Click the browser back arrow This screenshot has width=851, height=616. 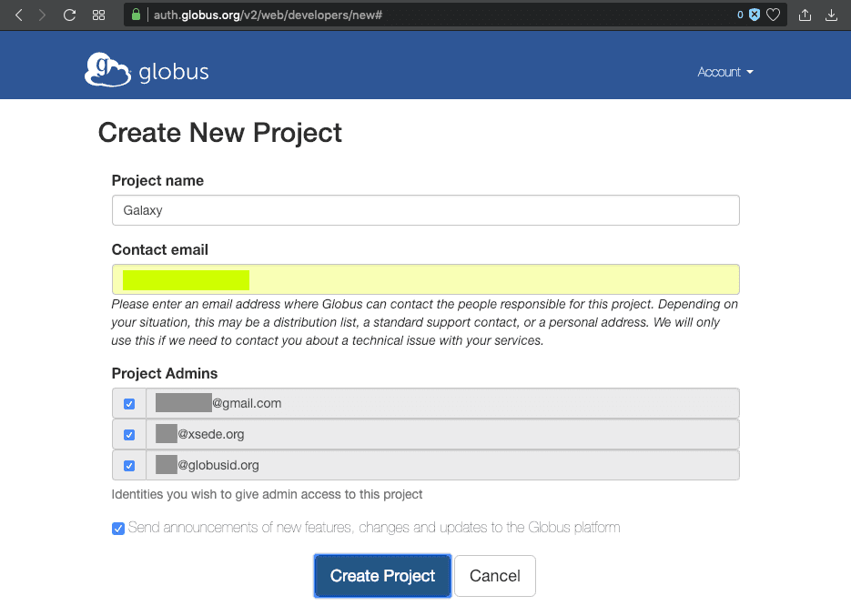19,15
